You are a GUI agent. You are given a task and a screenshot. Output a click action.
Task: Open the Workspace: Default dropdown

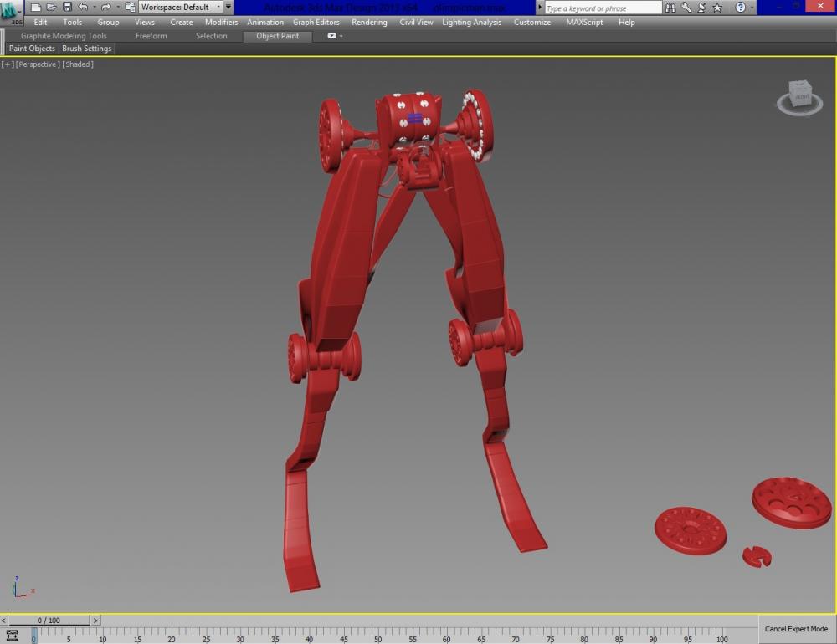[x=181, y=8]
